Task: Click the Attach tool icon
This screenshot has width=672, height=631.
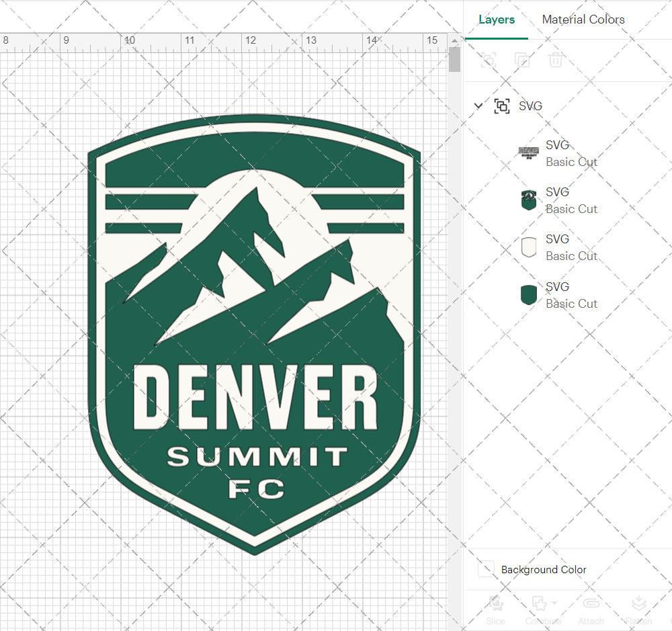Action: click(591, 603)
